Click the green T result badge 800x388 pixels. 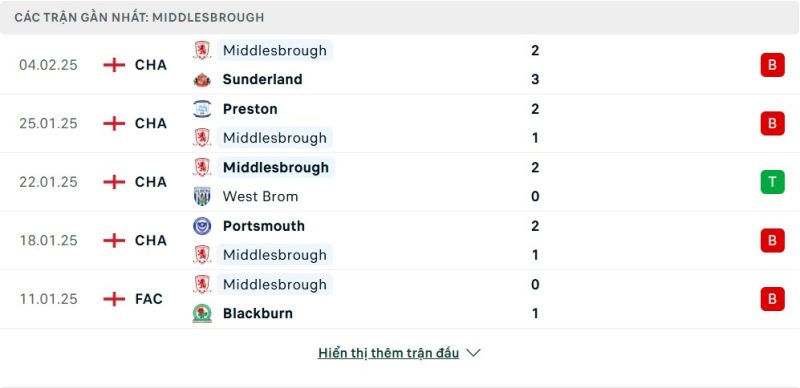pyautogui.click(x=772, y=182)
